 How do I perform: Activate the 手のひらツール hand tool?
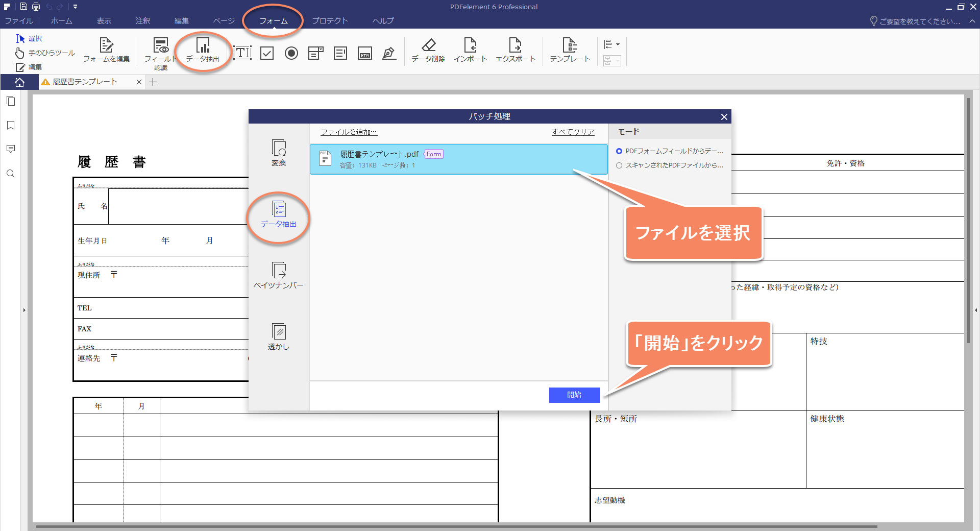[45, 53]
